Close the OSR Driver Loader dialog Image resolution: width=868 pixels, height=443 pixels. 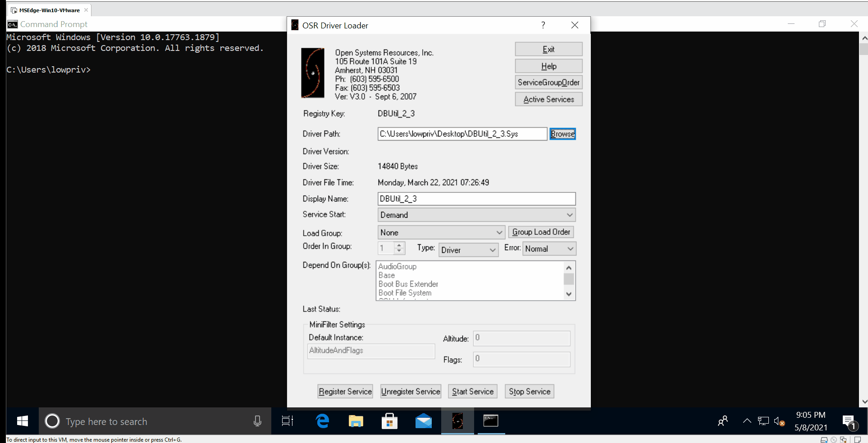point(575,25)
